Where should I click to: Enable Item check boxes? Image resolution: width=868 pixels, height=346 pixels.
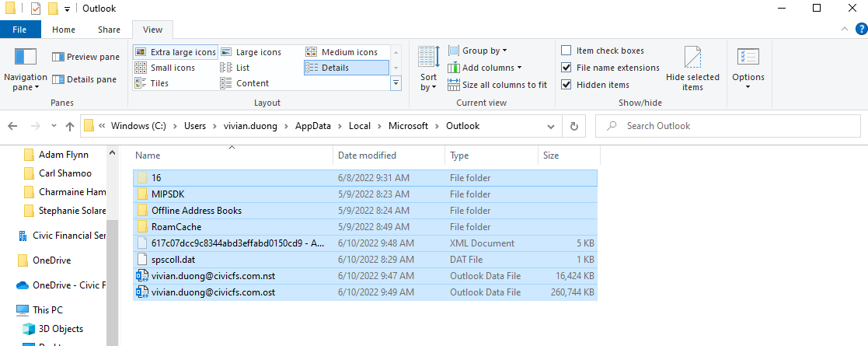coord(566,51)
